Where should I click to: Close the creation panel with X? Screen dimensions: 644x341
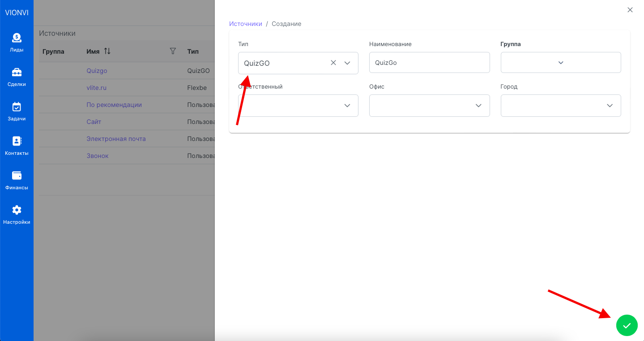[x=630, y=10]
